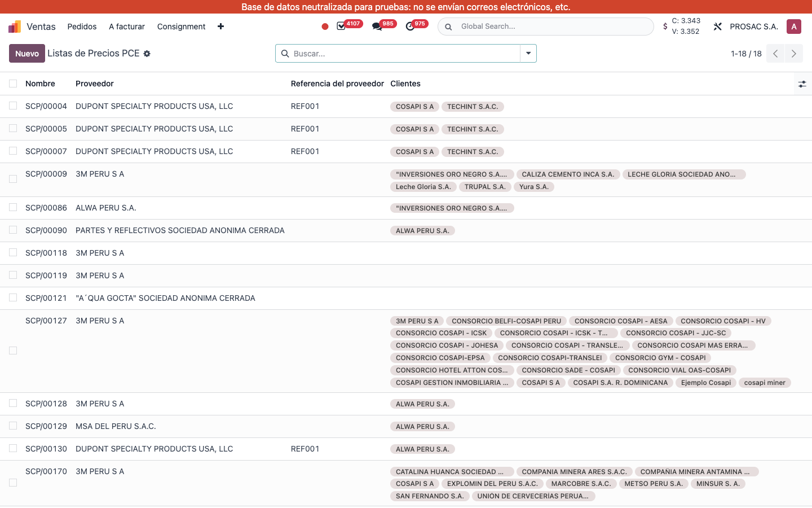Open record SCP/00130

[46, 449]
